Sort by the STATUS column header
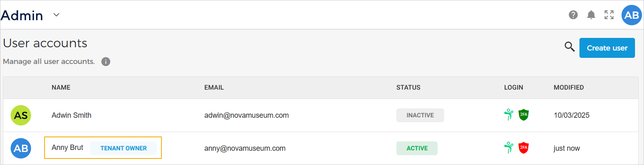 [408, 88]
